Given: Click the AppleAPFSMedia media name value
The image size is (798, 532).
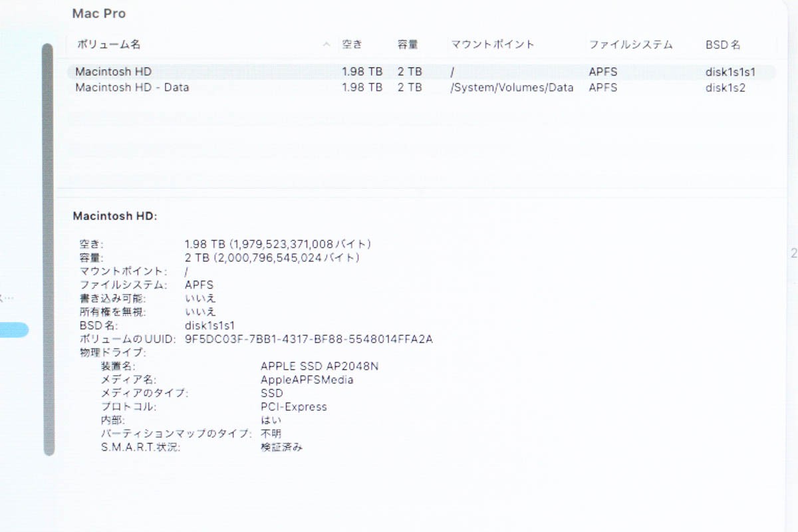Looking at the screenshot, I should pyautogui.click(x=307, y=380).
